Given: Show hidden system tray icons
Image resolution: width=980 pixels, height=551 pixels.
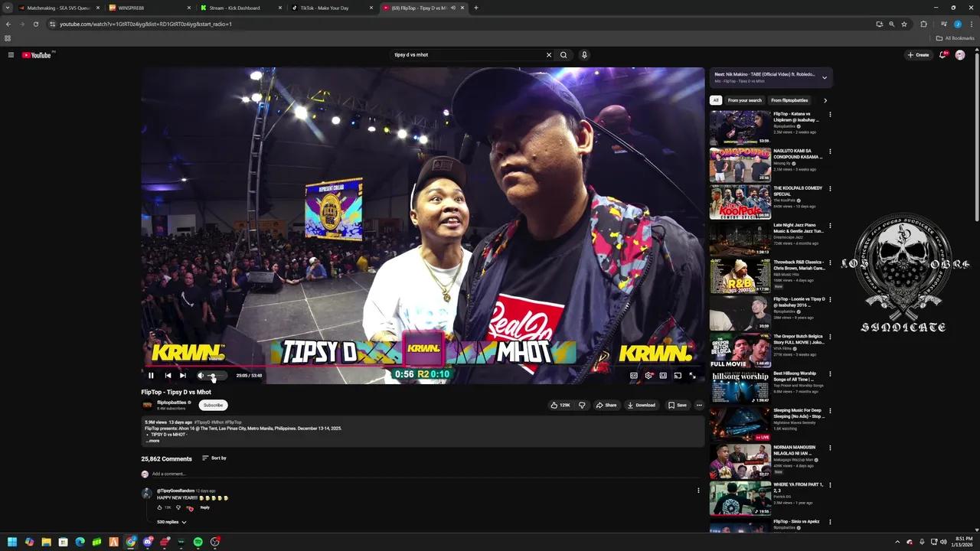Looking at the screenshot, I should pos(897,542).
